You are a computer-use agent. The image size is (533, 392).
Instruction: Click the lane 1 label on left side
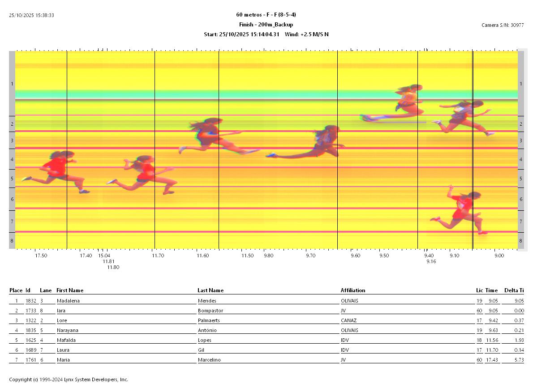pyautogui.click(x=12, y=84)
